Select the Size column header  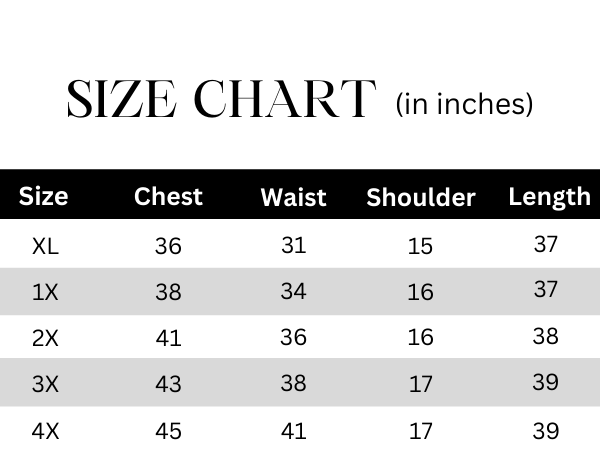pyautogui.click(x=44, y=196)
